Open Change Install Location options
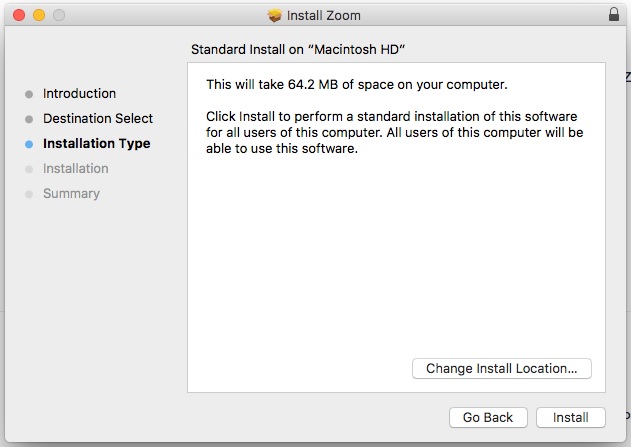The image size is (631, 447). click(501, 368)
